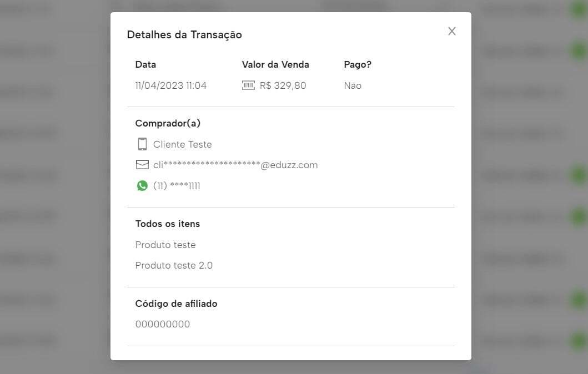
Task: Click the masked phone number (11) ****1111
Action: click(x=177, y=186)
